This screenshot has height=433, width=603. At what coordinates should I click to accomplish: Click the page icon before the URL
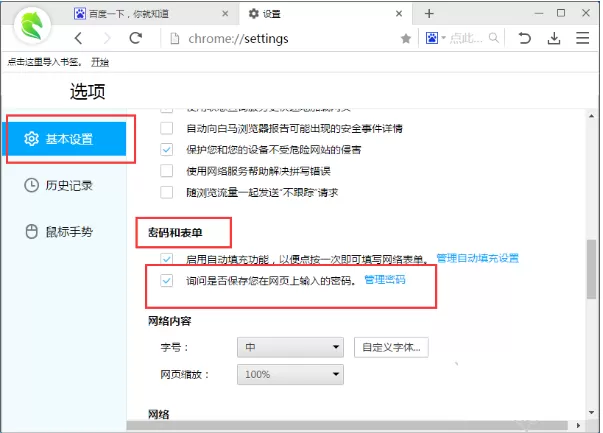click(x=175, y=38)
